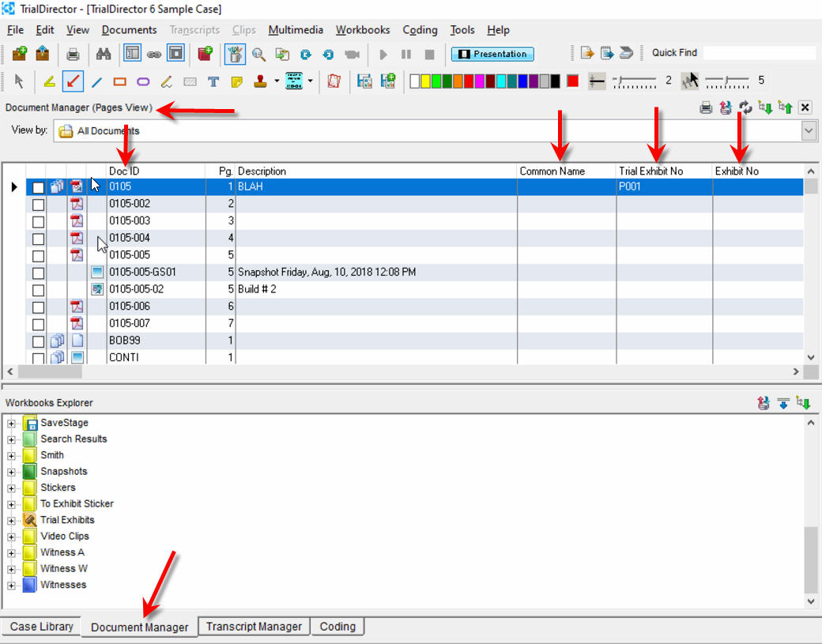The width and height of the screenshot is (822, 644).
Task: Open the View by All Documents dropdown
Action: [x=809, y=130]
